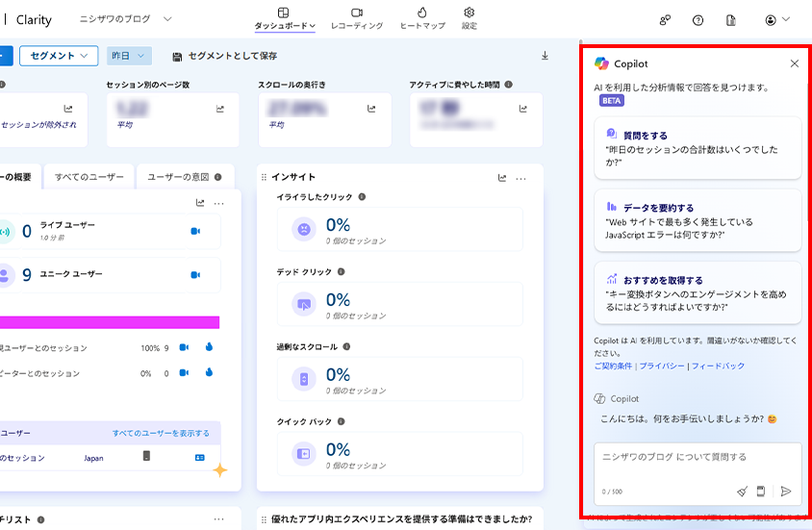
Task: Open the ヒートマップ heatmaps view
Action: point(422,18)
